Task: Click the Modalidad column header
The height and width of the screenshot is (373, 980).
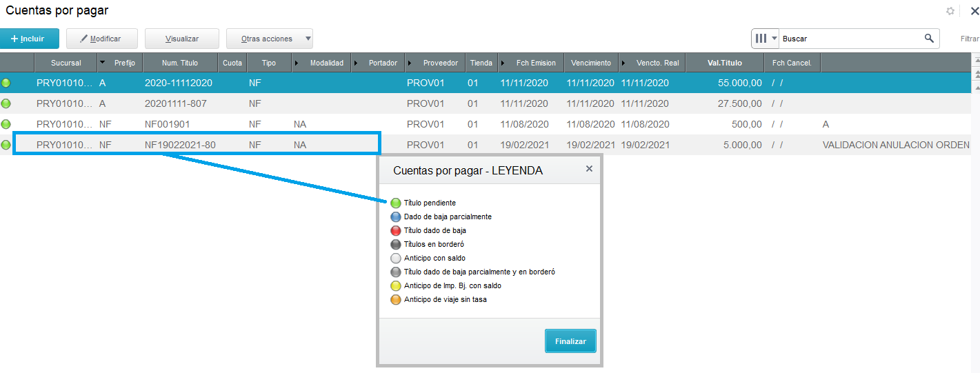Action: point(321,63)
